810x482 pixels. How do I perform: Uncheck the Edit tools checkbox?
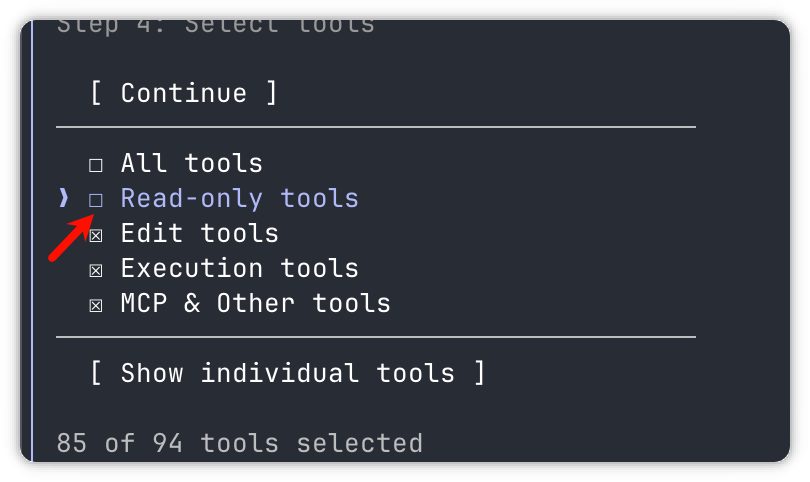96,236
